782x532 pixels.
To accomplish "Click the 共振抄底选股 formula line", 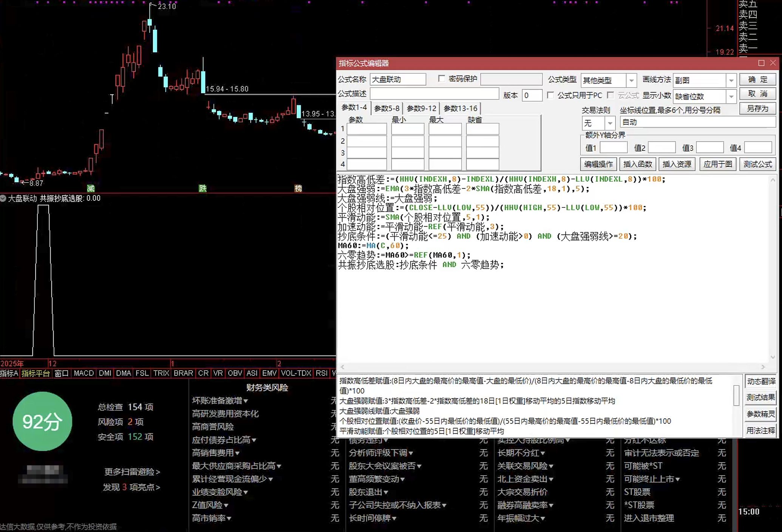I will (421, 265).
